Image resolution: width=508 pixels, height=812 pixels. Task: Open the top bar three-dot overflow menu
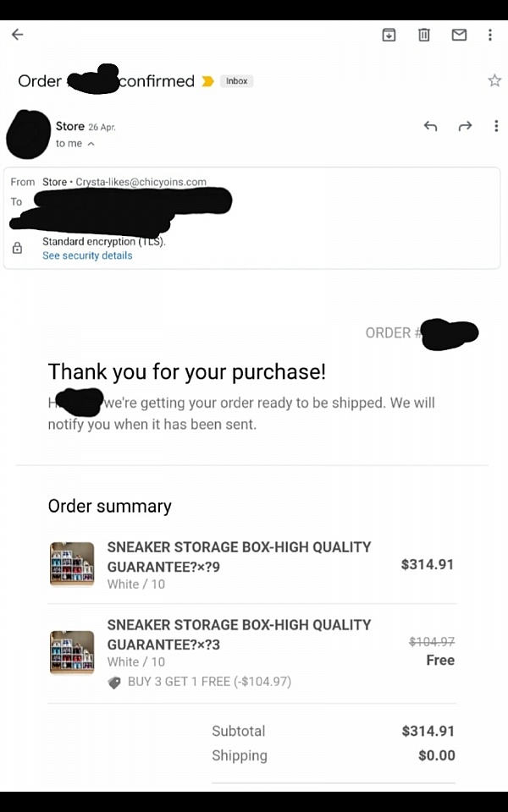(490, 35)
